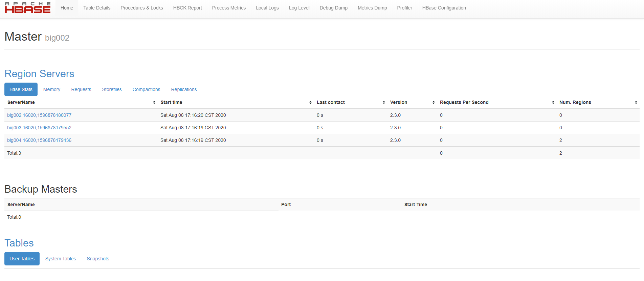Open the HBCK Report page
Viewport: 644px width, 281px height.
(187, 8)
